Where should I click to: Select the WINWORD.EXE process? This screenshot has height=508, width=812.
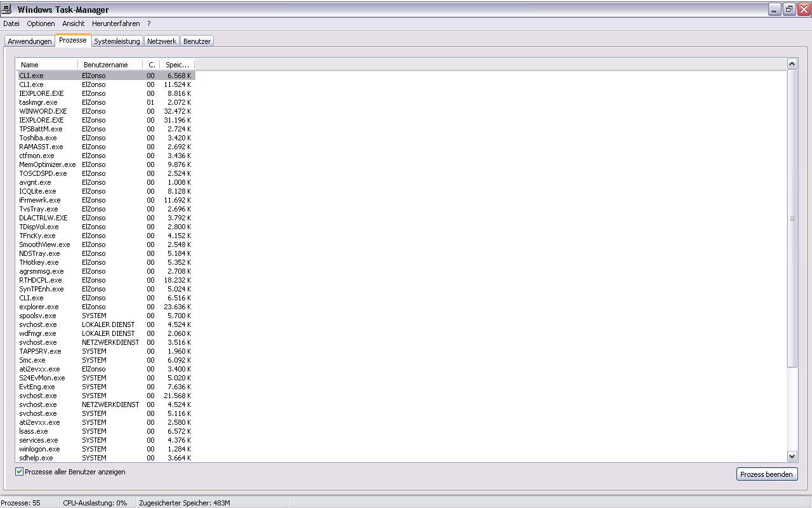click(106, 111)
